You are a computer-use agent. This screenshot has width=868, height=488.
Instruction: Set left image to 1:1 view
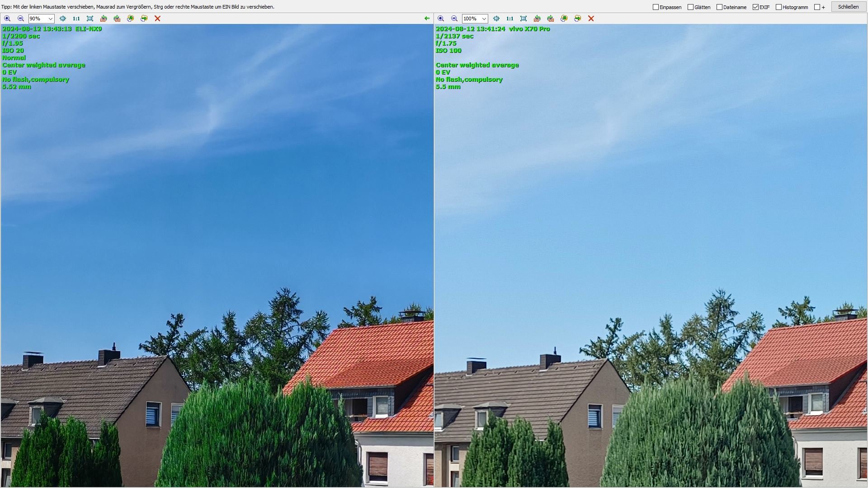click(76, 19)
